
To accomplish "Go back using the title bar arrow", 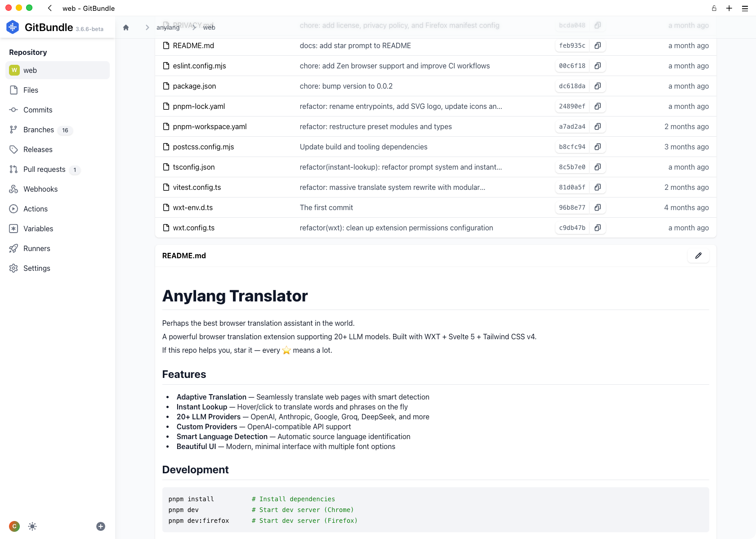I will (x=50, y=8).
